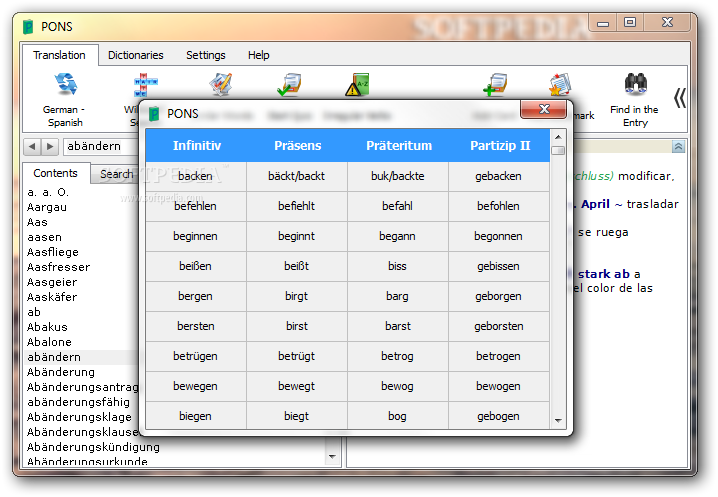Image resolution: width=718 pixels, height=497 pixels.
Task: Click the 'birst' Präsens cell
Action: (297, 326)
